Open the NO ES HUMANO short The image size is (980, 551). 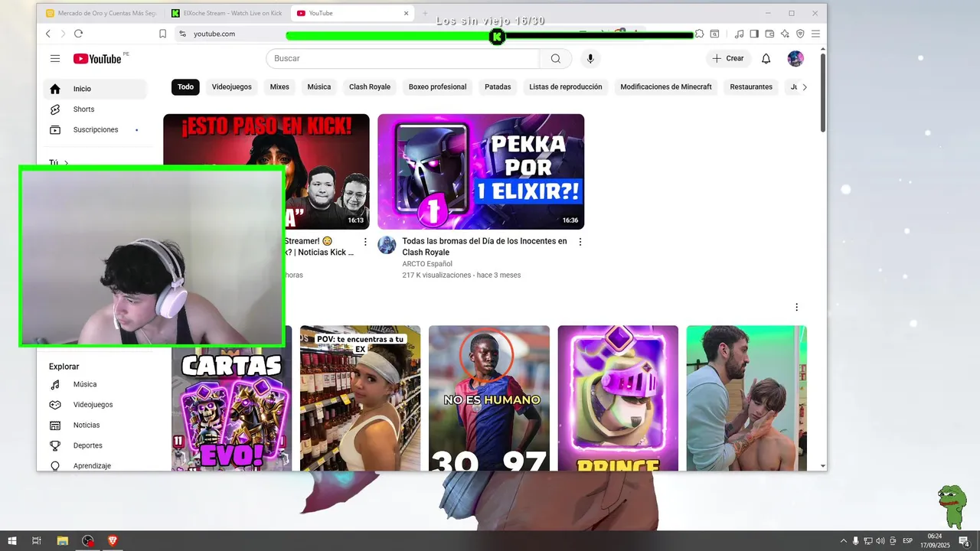(489, 398)
